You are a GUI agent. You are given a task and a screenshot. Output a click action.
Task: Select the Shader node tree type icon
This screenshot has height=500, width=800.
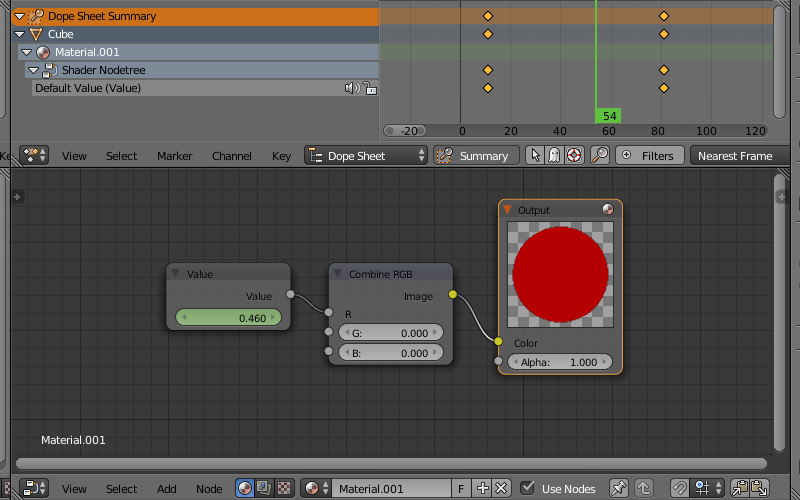pos(244,488)
